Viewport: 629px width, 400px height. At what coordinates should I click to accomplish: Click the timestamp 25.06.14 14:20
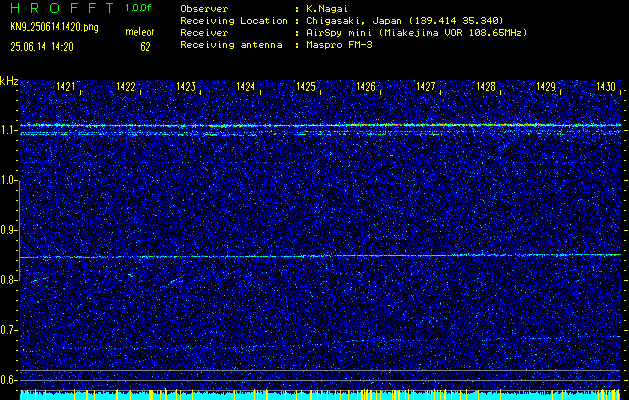tap(42, 47)
